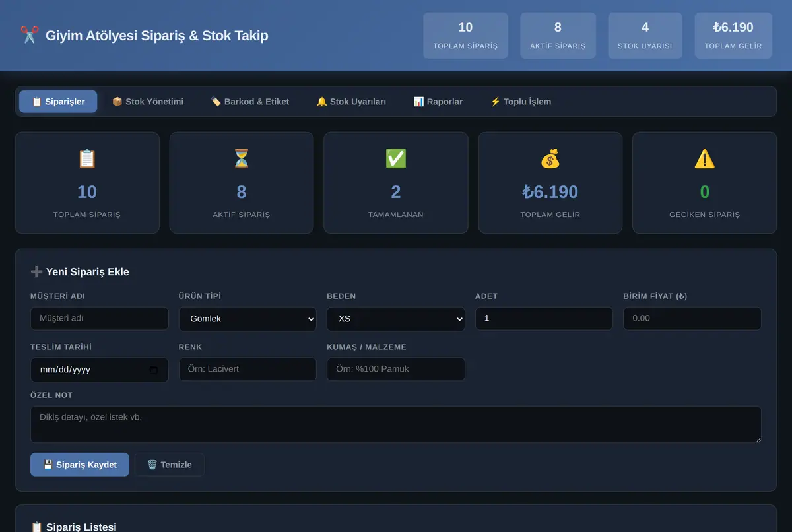Click into the Birim Fiyat input
Image resolution: width=792 pixels, height=532 pixels.
692,319
